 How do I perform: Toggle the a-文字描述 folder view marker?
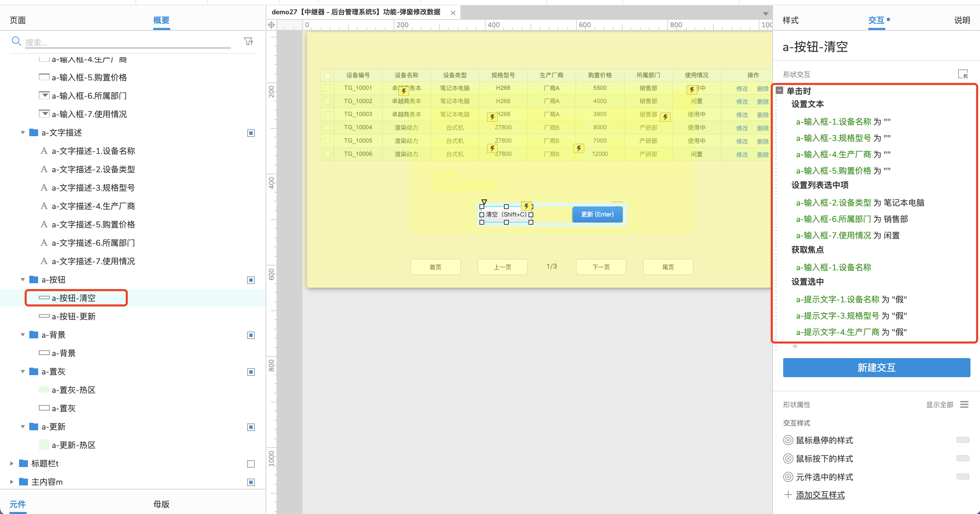(251, 133)
